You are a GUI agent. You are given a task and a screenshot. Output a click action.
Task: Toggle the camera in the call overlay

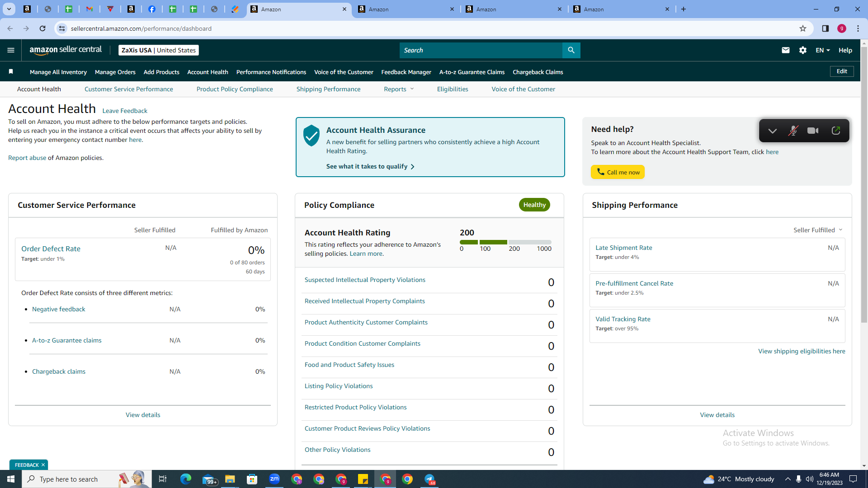813,131
